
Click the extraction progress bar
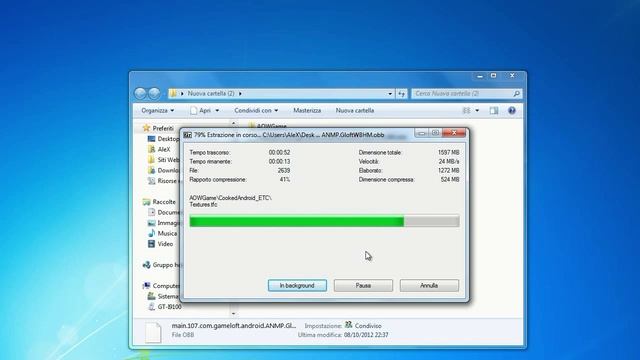tap(324, 221)
